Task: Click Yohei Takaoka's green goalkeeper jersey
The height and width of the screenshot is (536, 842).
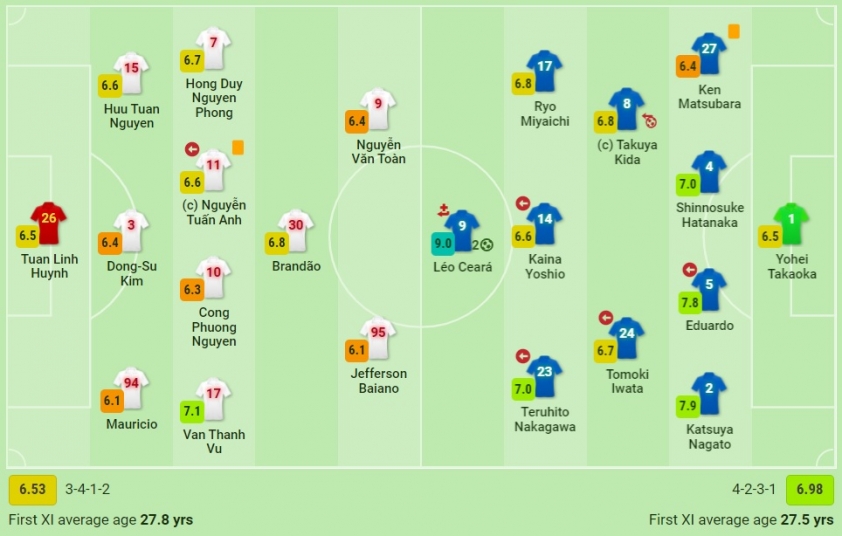Action: click(x=791, y=223)
